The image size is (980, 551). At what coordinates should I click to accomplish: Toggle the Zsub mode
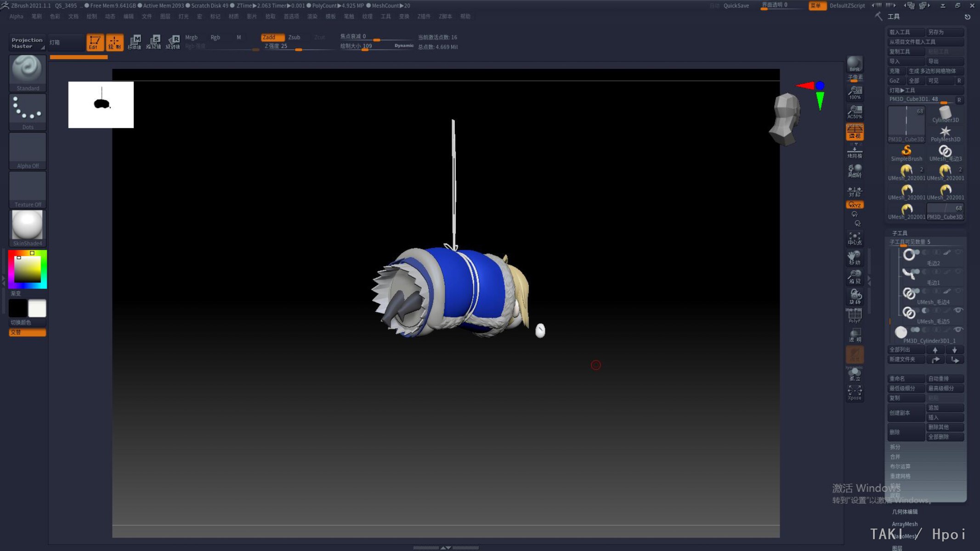click(294, 37)
